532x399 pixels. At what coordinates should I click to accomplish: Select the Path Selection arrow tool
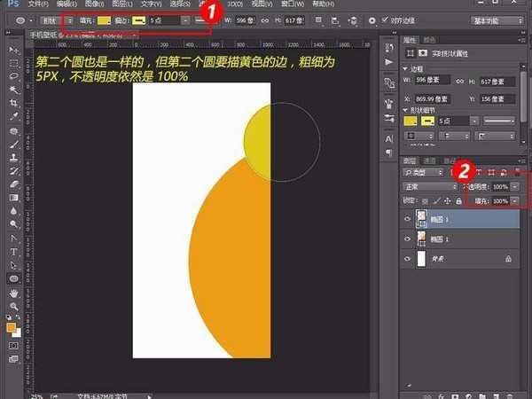14,264
